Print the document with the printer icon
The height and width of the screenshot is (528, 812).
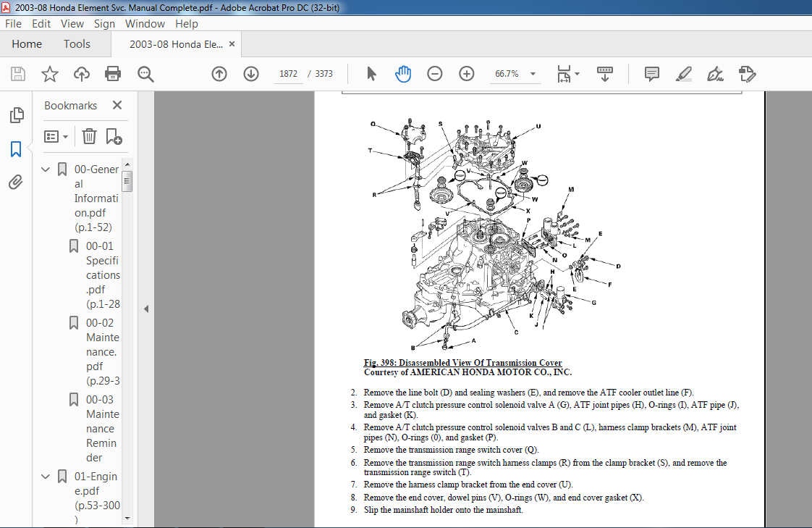click(113, 74)
